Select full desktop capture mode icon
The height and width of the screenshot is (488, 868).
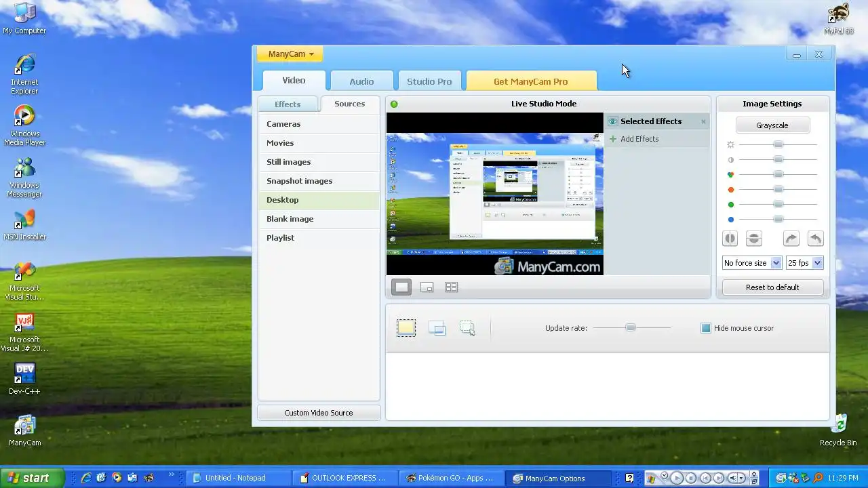(406, 328)
